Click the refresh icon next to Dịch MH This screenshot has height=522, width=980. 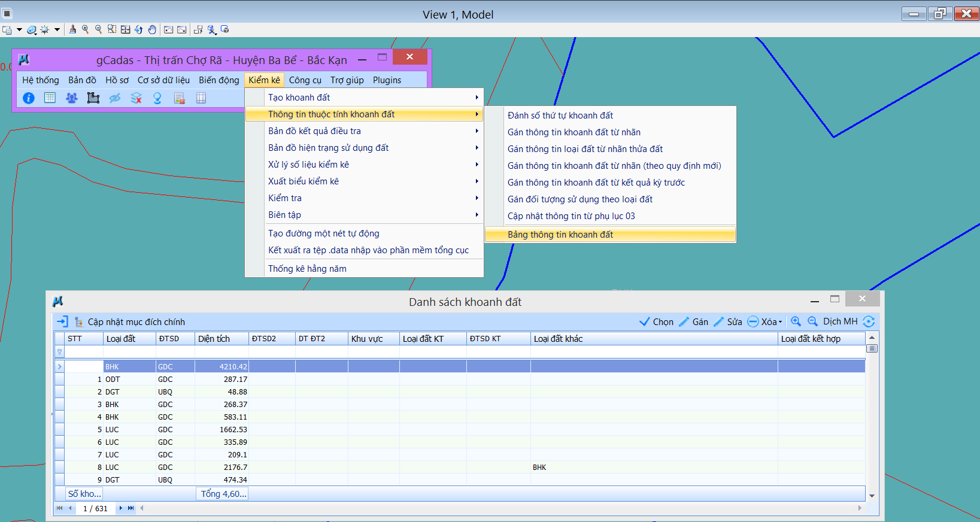point(869,321)
